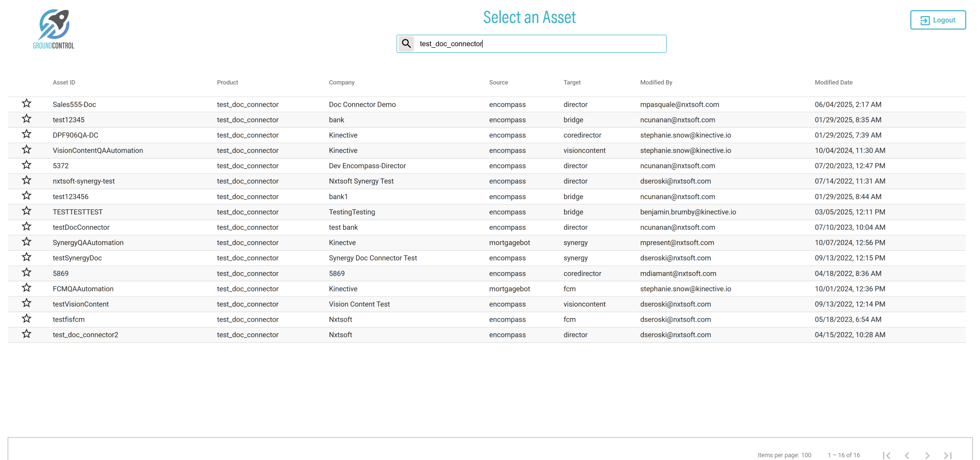
Task: Click the Company column header
Action: [341, 82]
